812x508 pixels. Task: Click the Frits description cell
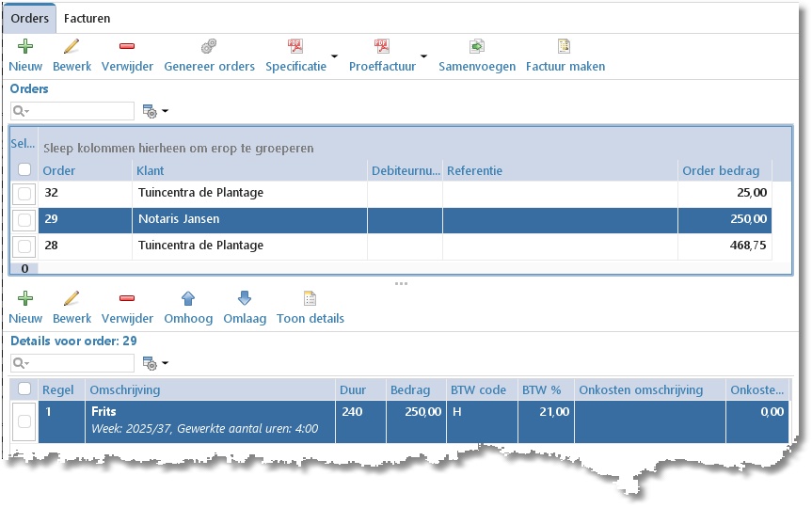click(210, 421)
